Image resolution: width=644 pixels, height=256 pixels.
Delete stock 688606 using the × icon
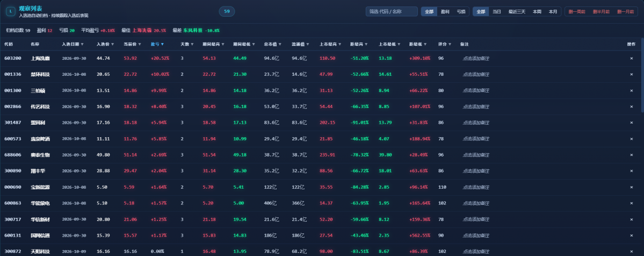[631, 155]
